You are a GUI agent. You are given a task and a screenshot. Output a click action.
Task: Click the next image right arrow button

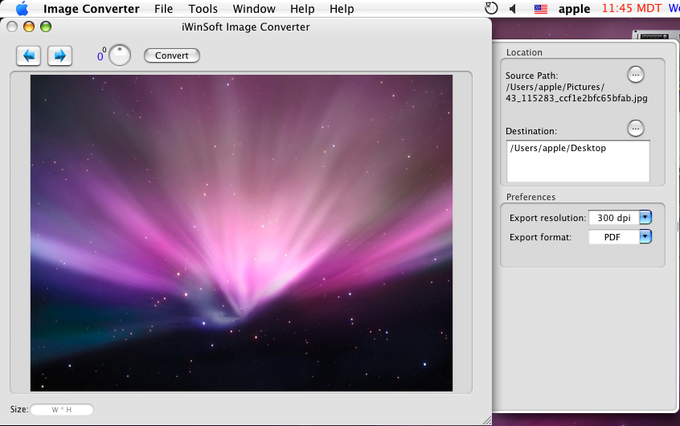coord(59,56)
